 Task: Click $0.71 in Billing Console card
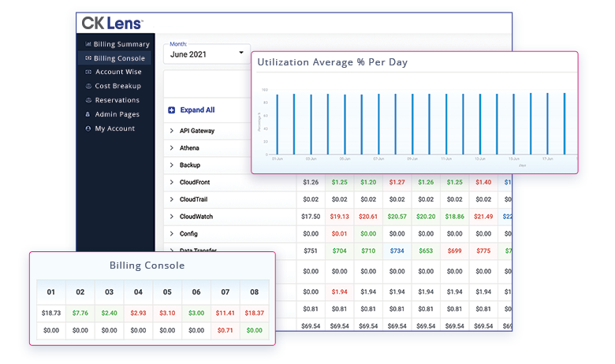(225, 330)
